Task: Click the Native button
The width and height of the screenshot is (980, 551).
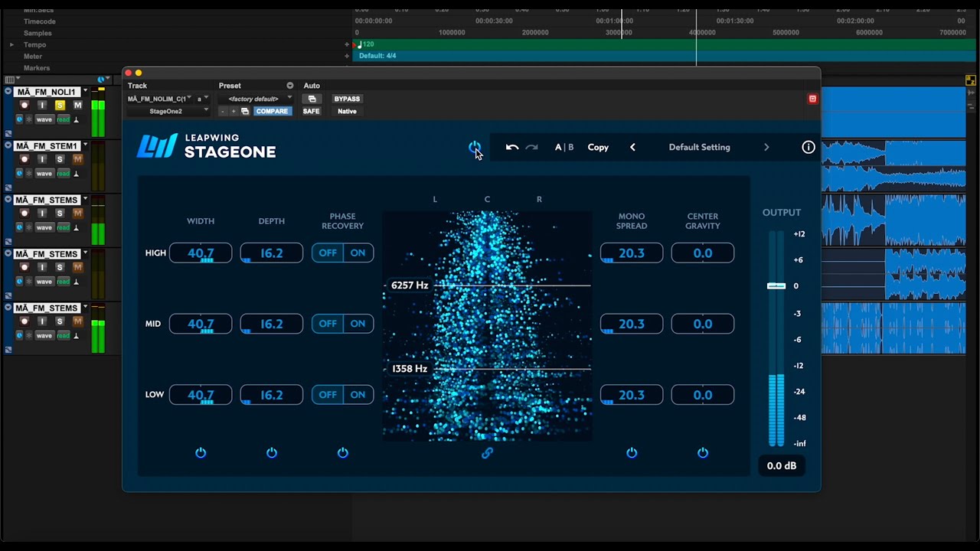Action: tap(347, 111)
